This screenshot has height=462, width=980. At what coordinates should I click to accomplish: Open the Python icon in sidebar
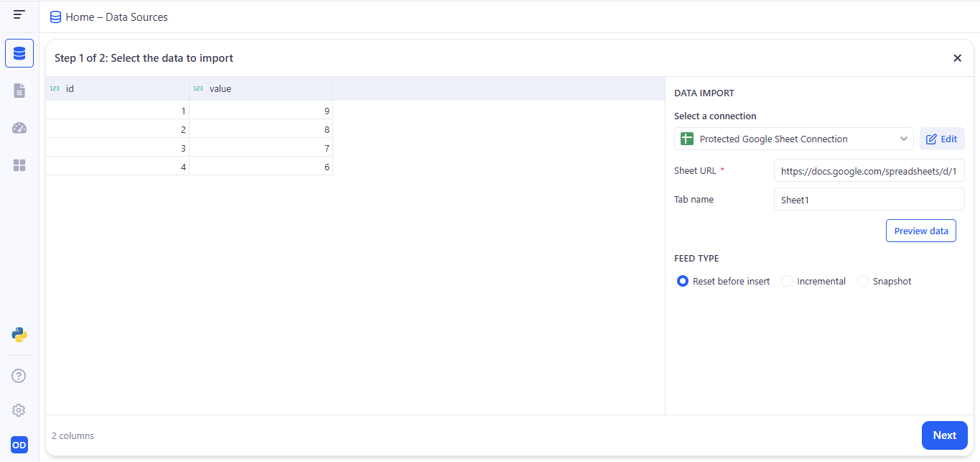[x=19, y=335]
